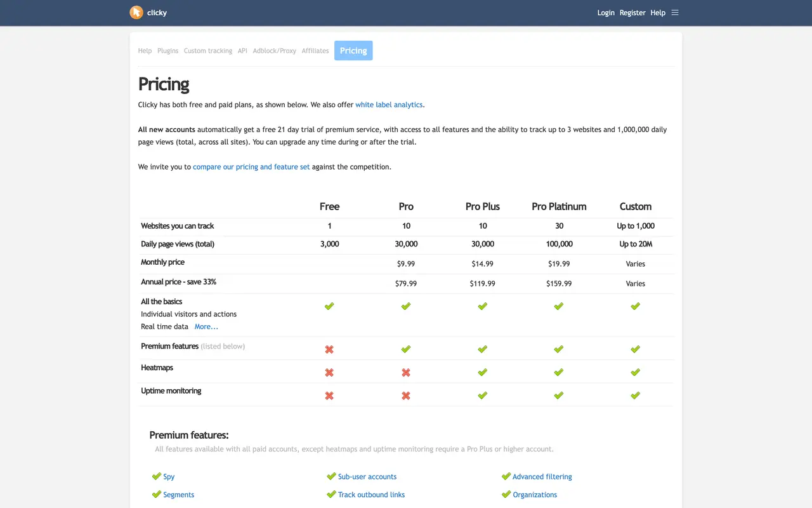Click the checkmark icon beside Track outbound links
The image size is (812, 508).
coord(331,494)
